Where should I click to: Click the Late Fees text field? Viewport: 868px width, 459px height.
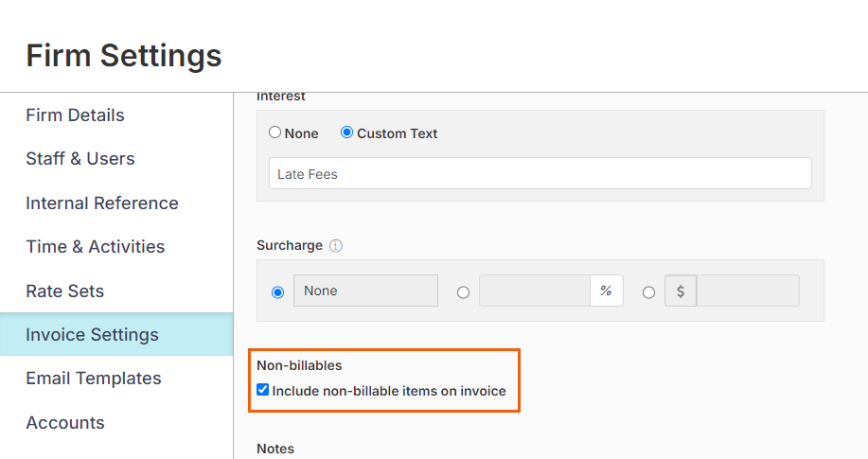point(540,173)
